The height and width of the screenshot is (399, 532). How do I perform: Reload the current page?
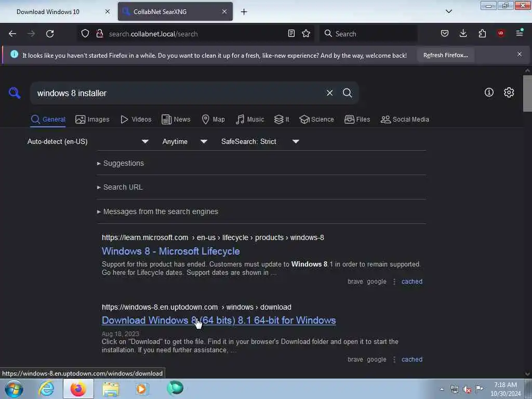[50, 34]
